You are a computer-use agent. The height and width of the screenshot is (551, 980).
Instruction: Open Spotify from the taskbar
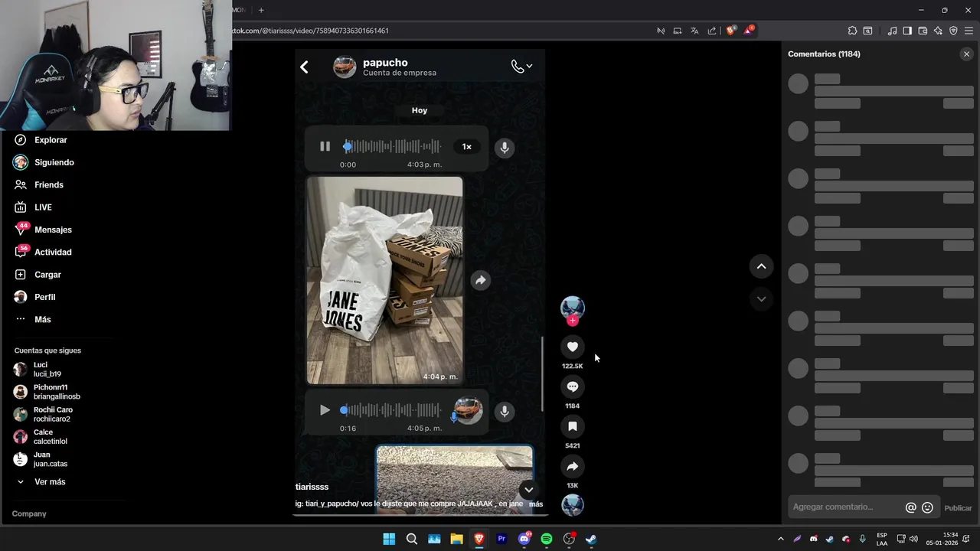547,539
